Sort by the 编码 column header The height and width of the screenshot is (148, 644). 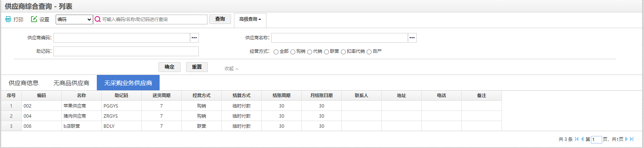(x=41, y=96)
